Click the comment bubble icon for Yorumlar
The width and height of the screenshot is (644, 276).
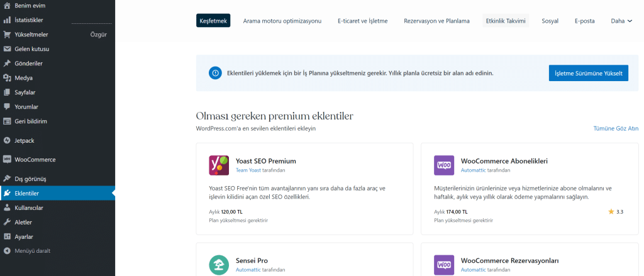point(7,107)
